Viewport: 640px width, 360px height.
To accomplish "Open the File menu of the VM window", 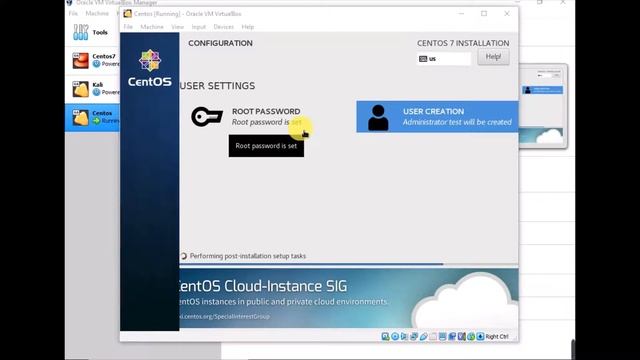I will [x=128, y=27].
